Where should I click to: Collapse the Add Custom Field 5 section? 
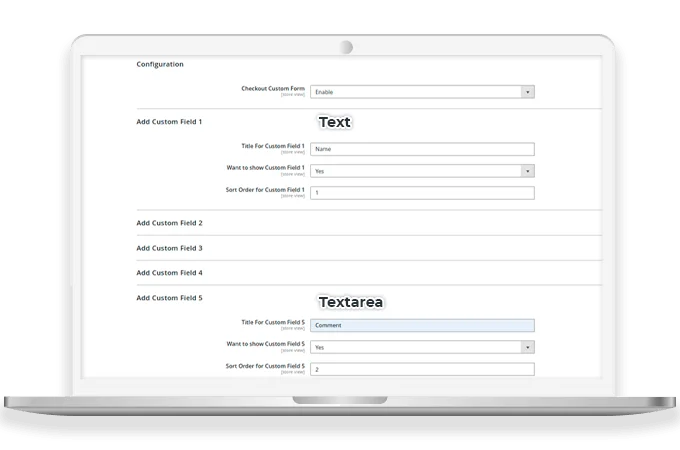169,298
